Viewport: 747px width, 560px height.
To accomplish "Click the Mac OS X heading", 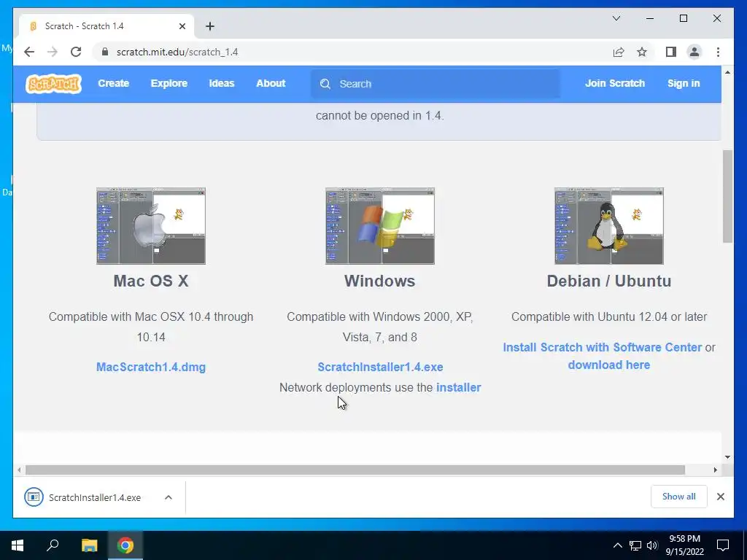I will [151, 281].
